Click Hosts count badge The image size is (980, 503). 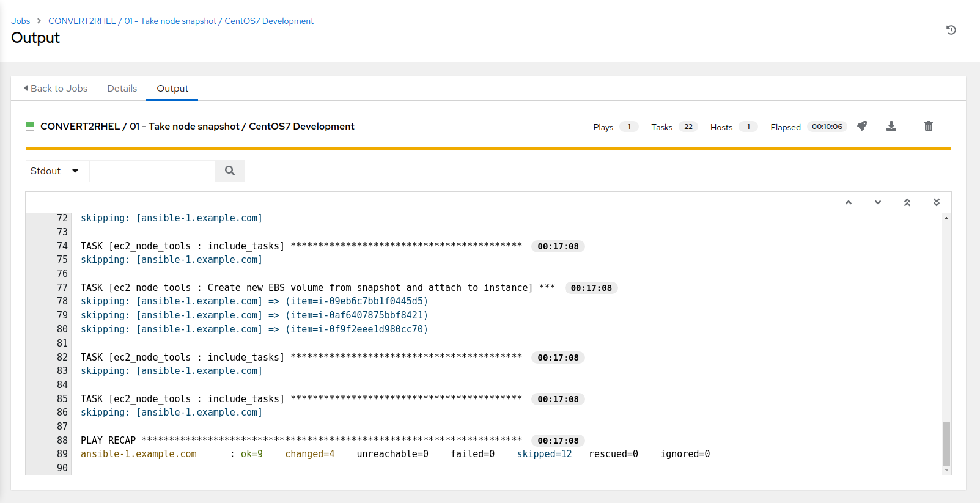tap(748, 127)
